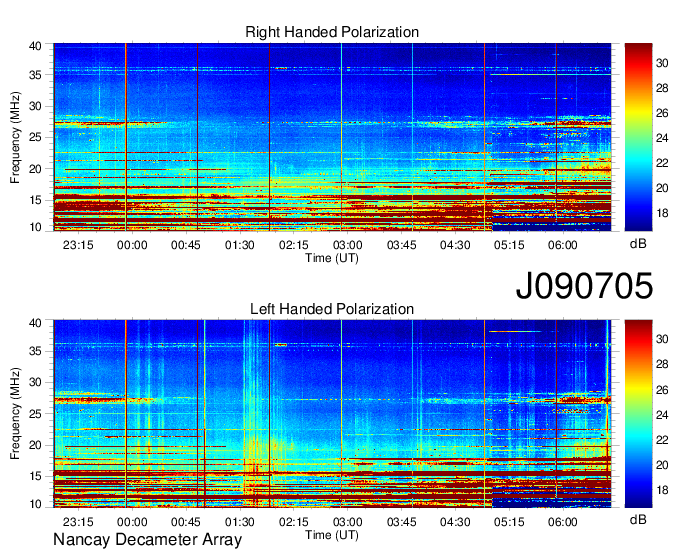Click the Left Handed plot's color scale bar
Screen dimensions: 680x552
[638, 414]
